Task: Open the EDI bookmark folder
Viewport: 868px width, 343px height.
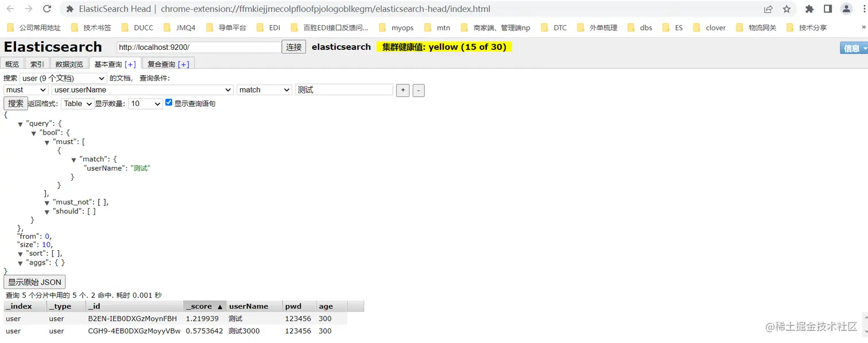Action: coord(268,28)
